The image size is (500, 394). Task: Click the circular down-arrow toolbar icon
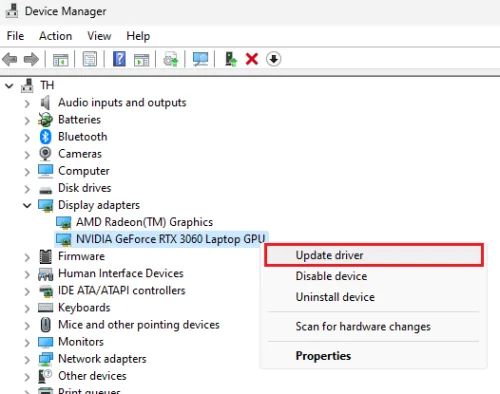(274, 59)
